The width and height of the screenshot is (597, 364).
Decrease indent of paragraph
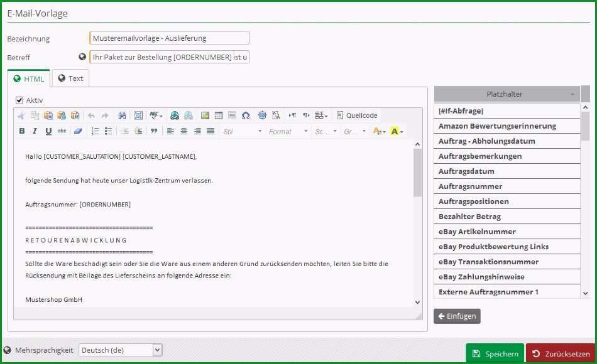(125, 131)
